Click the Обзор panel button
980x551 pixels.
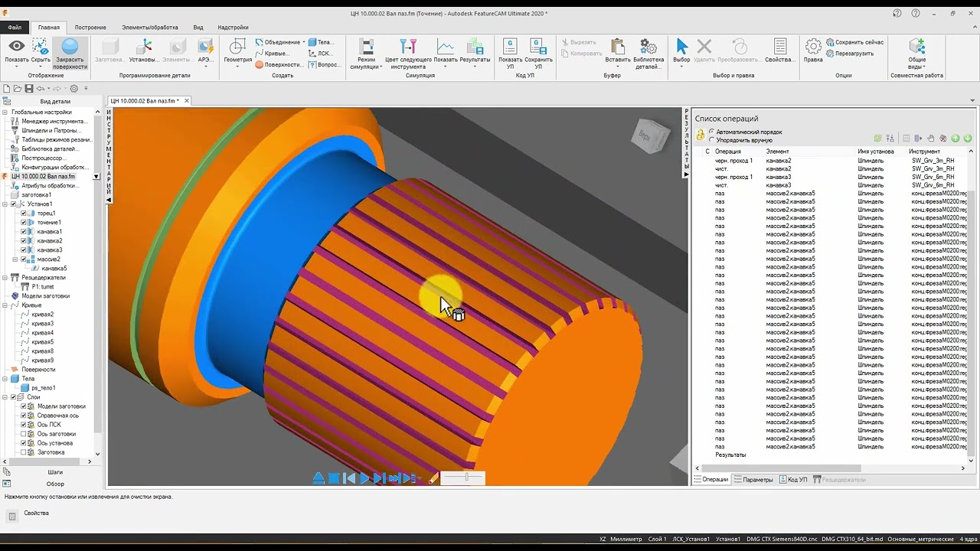pyautogui.click(x=55, y=484)
